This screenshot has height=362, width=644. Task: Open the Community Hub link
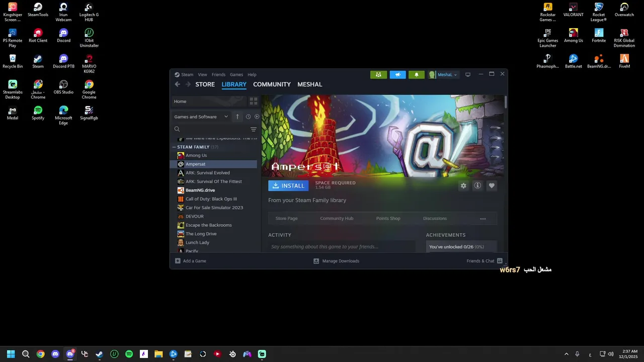click(337, 219)
